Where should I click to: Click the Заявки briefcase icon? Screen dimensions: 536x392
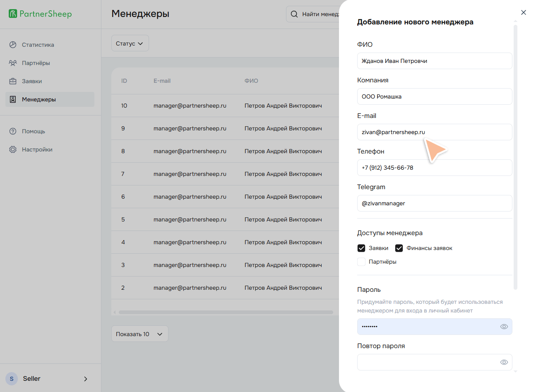tap(13, 81)
